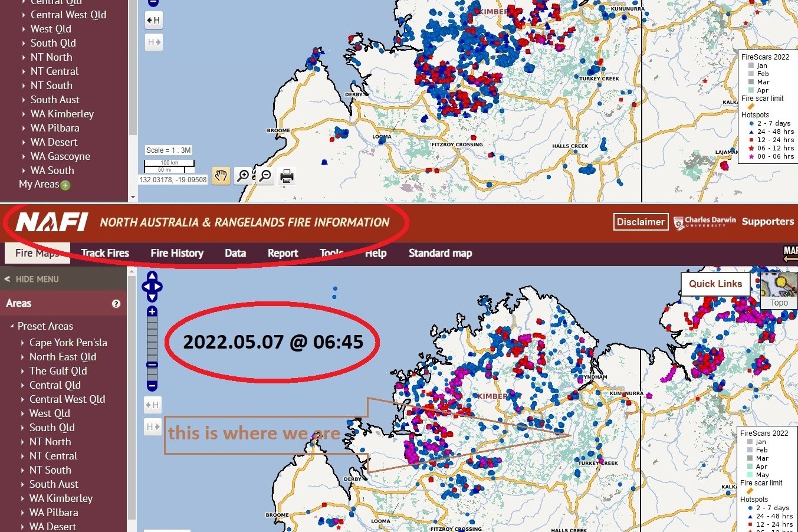This screenshot has width=798, height=532.
Task: Pan the lower map up with the arrow
Action: pyautogui.click(x=152, y=276)
